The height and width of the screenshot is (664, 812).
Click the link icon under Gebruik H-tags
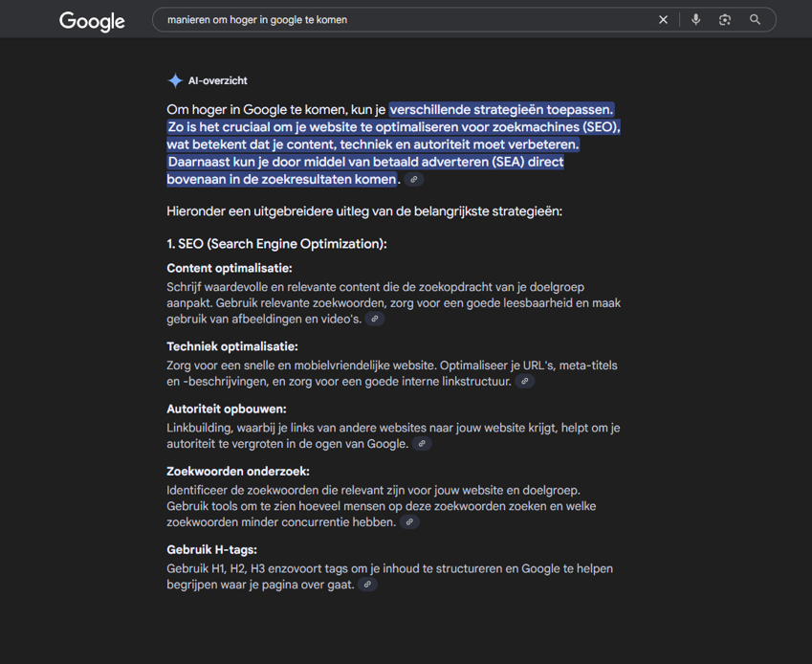click(x=367, y=584)
